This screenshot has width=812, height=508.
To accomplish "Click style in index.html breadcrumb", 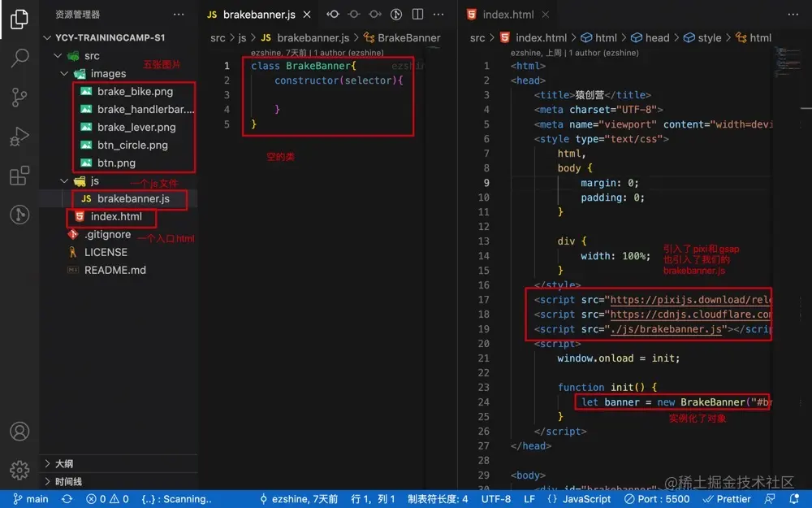I will point(702,38).
